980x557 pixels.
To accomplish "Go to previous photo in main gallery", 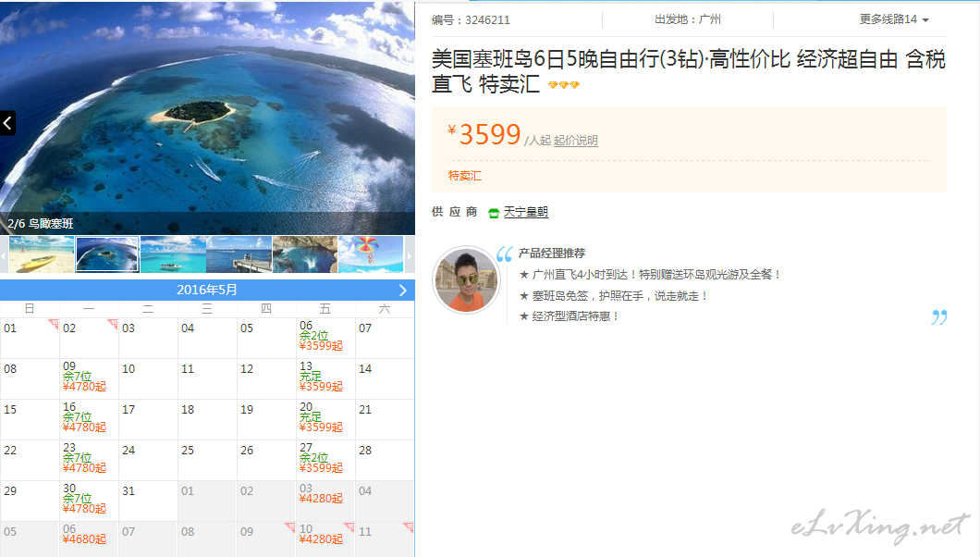I will pyautogui.click(x=7, y=123).
